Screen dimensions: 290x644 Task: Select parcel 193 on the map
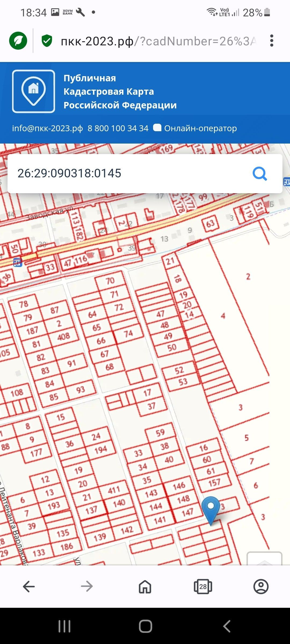point(54,506)
